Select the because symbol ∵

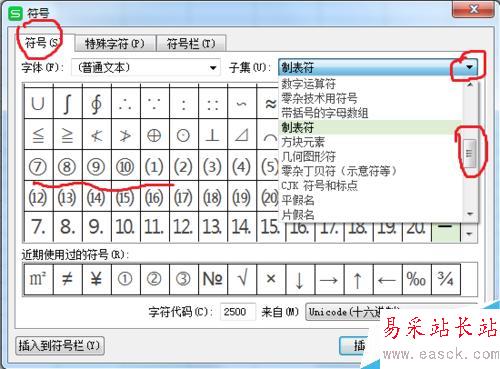155,104
